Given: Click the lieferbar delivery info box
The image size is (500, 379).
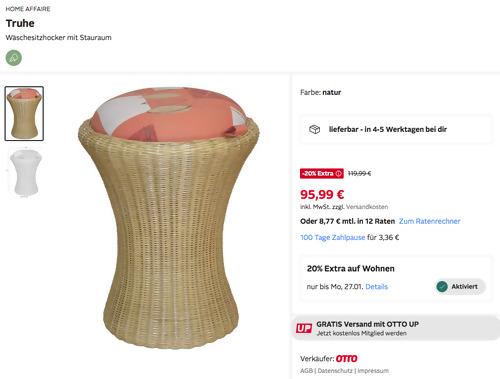Looking at the screenshot, I should coord(396,129).
